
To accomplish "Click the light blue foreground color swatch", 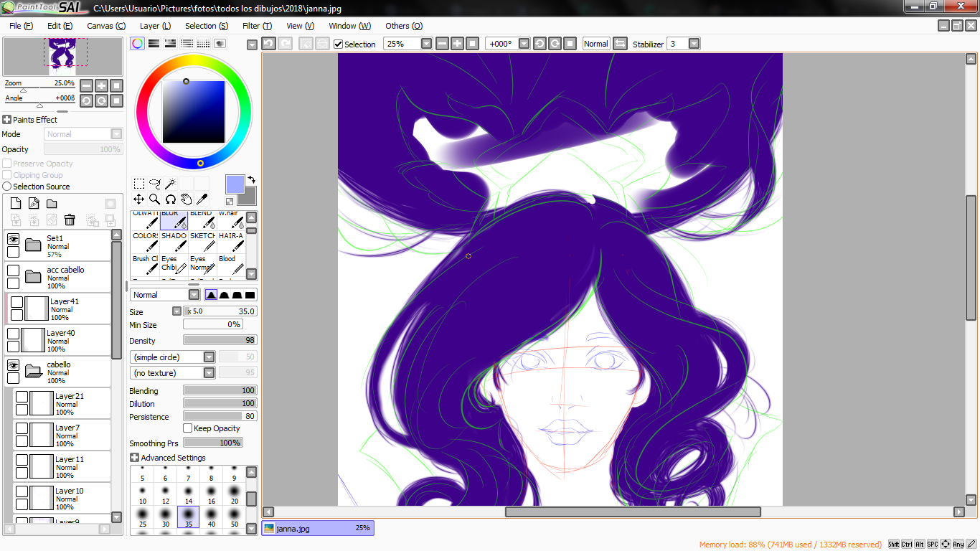I will tap(235, 184).
